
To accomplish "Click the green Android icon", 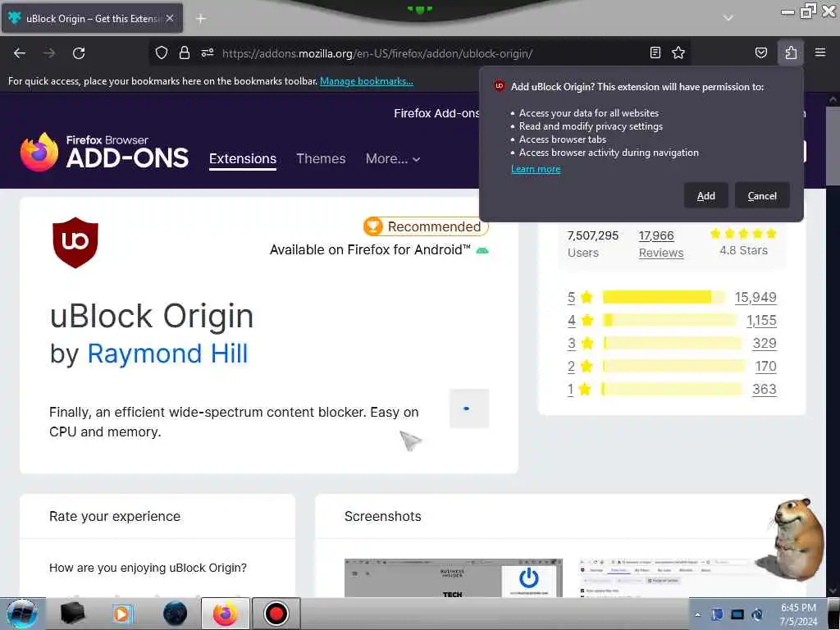I will (x=482, y=250).
